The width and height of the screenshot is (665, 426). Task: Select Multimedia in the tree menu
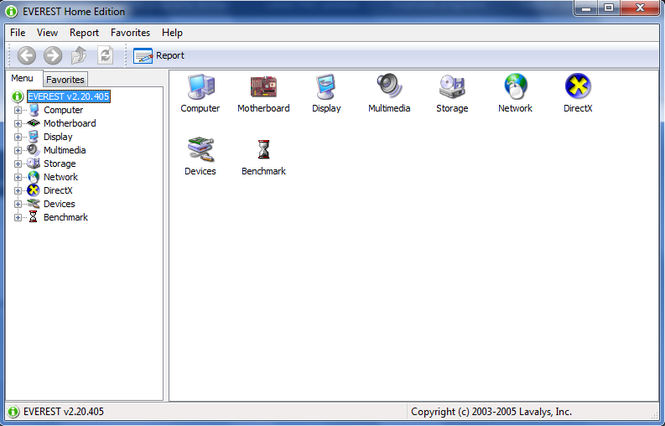click(64, 150)
